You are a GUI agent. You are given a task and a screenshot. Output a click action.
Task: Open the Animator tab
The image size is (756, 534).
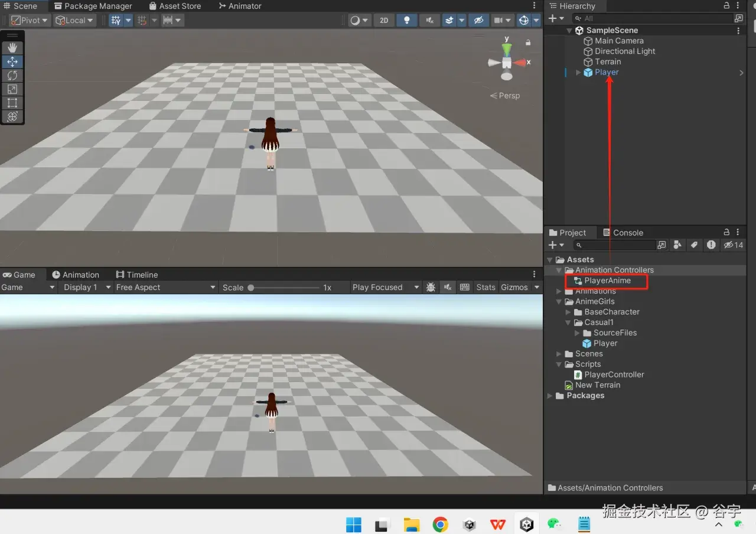pyautogui.click(x=240, y=6)
